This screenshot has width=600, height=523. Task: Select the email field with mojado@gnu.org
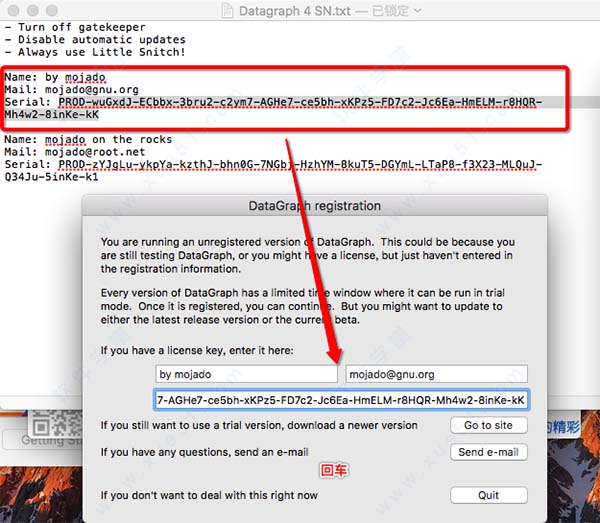point(436,374)
